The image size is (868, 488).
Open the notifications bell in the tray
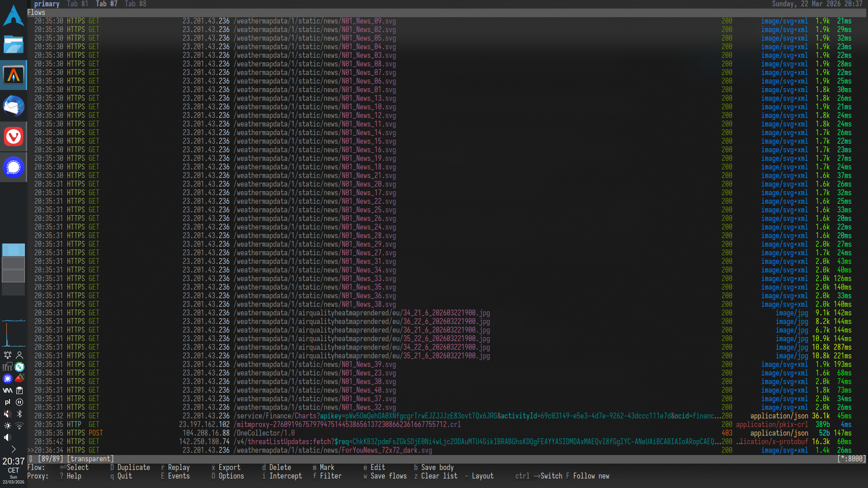tap(7, 356)
